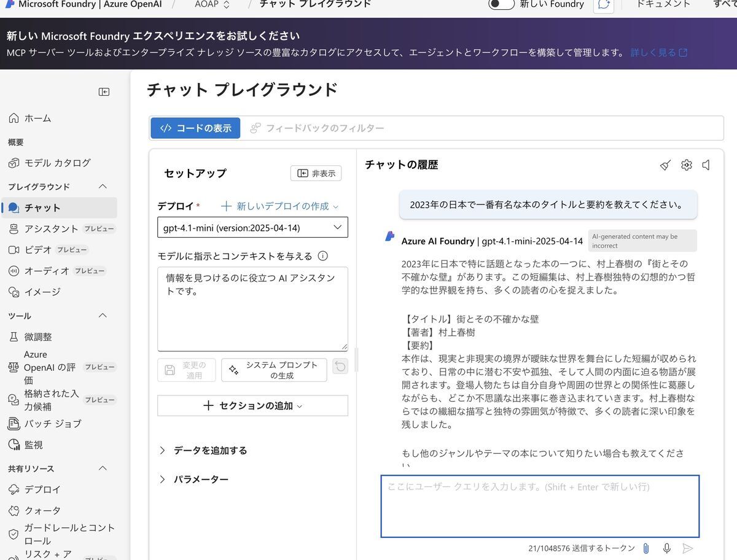The width and height of the screenshot is (737, 560).
Task: Collapse the プレイグラウンド section
Action: [103, 187]
